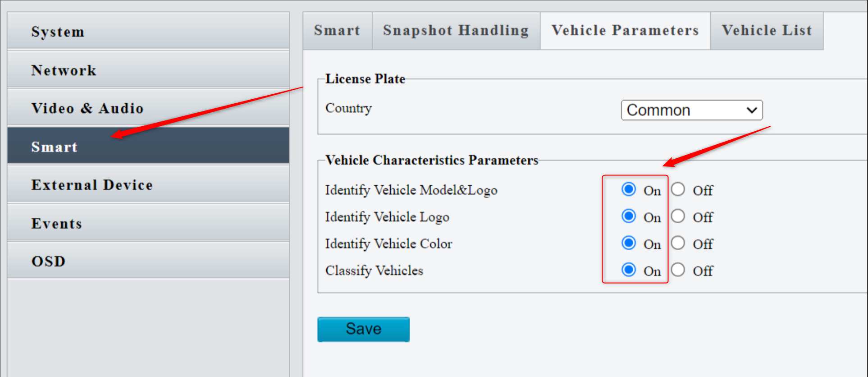
Task: Turn off Identify Vehicle Color
Action: 678,243
